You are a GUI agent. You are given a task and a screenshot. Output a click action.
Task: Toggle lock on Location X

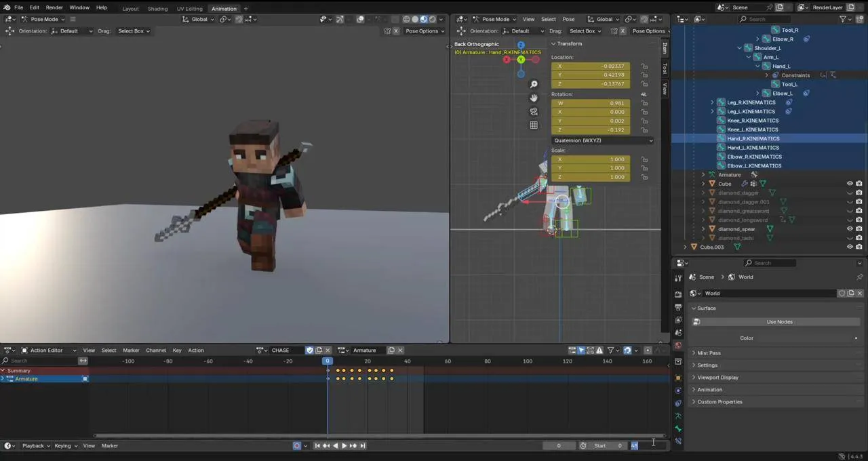(x=644, y=66)
